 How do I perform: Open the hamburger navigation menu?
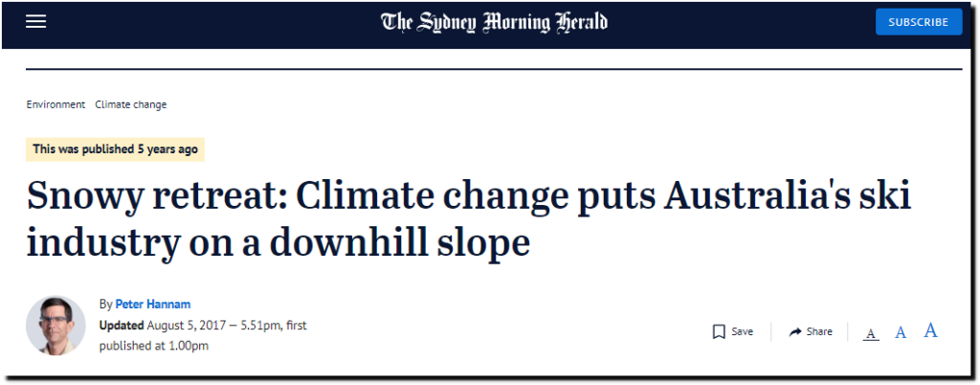click(35, 22)
